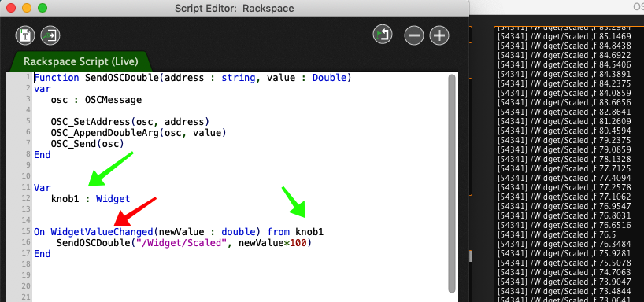Click the 'OSC_AppendDoubleArg(osc, value)' line
This screenshot has height=302, width=644.
(x=139, y=133)
